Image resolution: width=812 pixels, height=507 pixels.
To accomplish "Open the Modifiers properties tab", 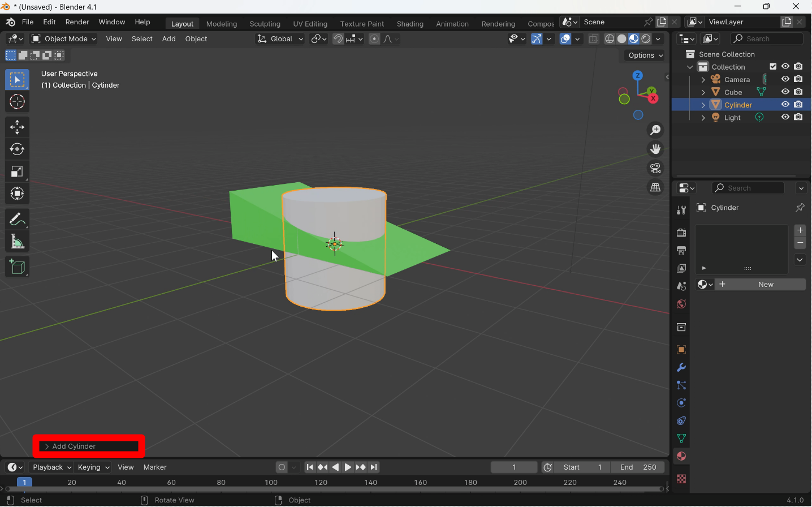I will click(681, 368).
